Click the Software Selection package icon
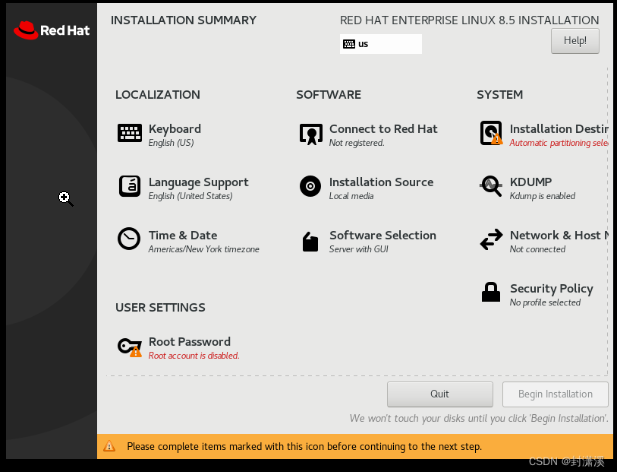The height and width of the screenshot is (472, 620). (x=311, y=240)
